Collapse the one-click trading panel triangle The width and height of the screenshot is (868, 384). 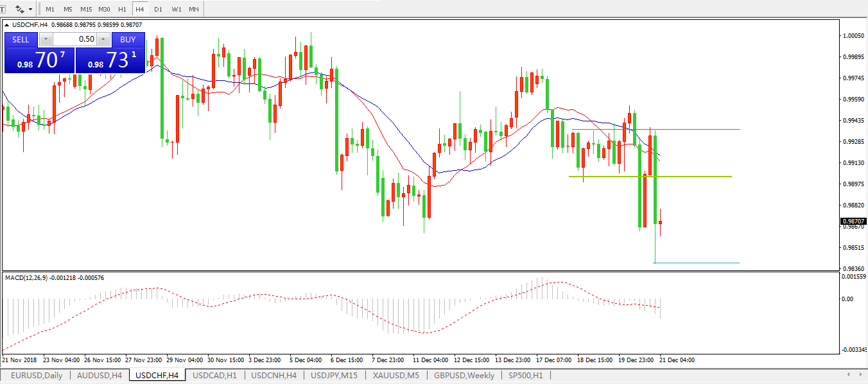[x=8, y=25]
